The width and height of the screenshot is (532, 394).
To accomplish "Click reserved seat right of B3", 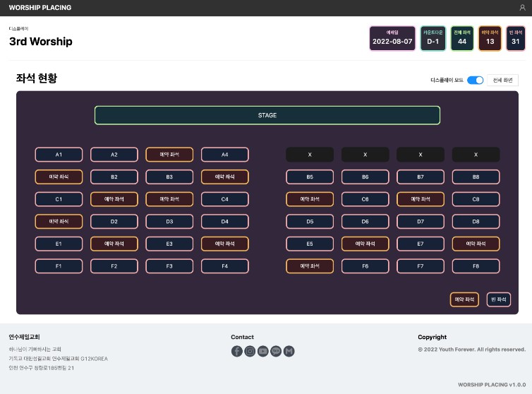I will pyautogui.click(x=224, y=177).
